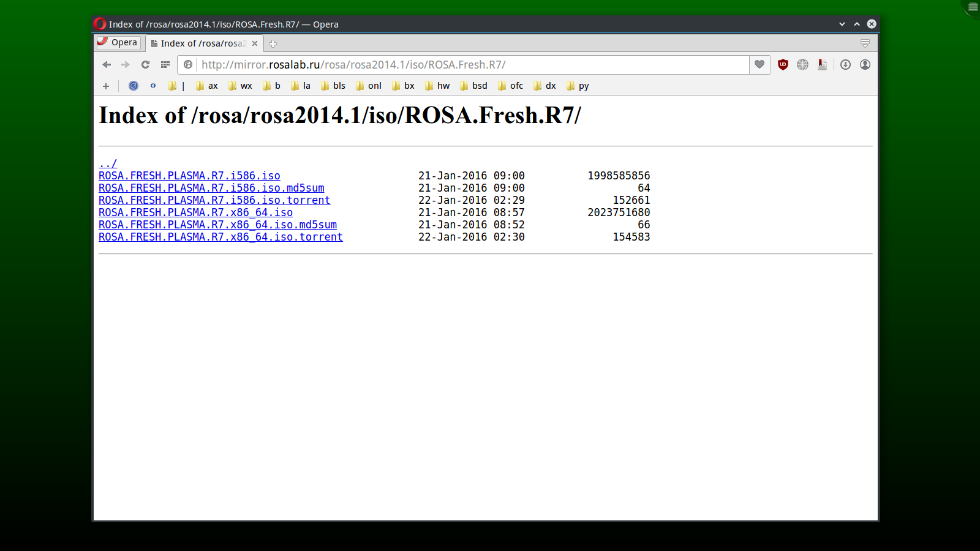This screenshot has height=551, width=980.
Task: Open the user account icon
Action: pyautogui.click(x=865, y=65)
